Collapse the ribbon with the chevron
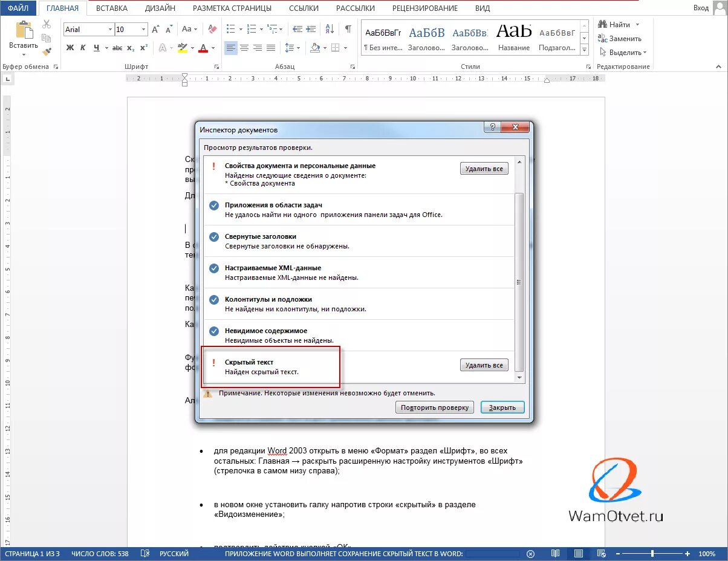Viewport: 728px width, 561px height. coord(719,66)
